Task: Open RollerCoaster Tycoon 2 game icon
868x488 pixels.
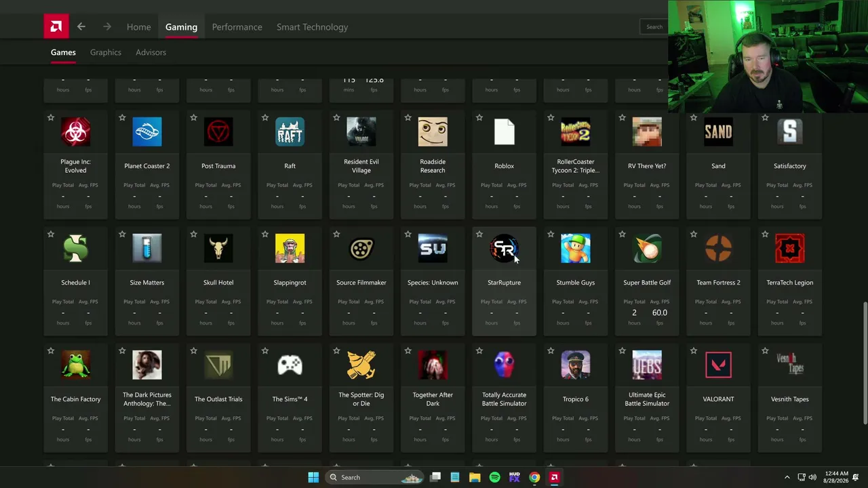Action: pos(576,131)
